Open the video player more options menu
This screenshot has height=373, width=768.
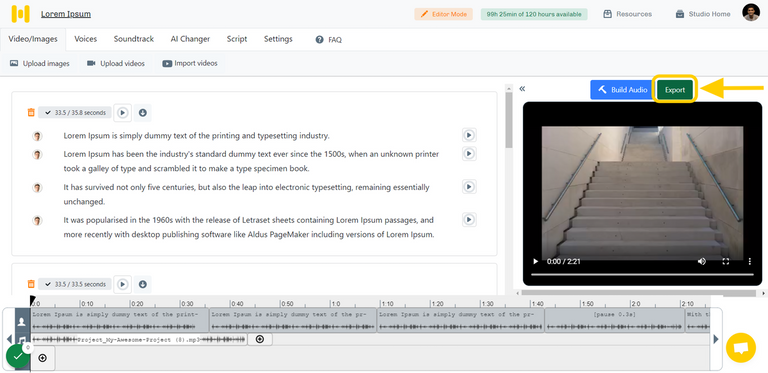[x=750, y=261]
